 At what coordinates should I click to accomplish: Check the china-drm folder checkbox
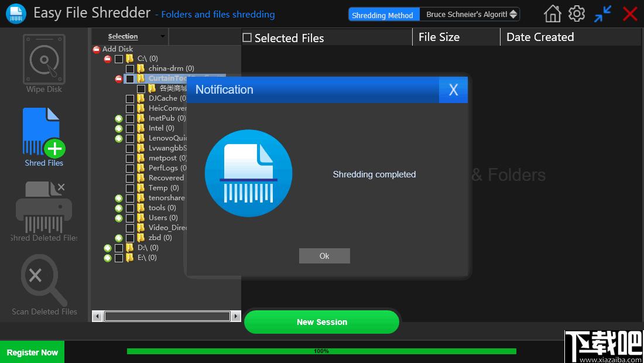[x=130, y=69]
